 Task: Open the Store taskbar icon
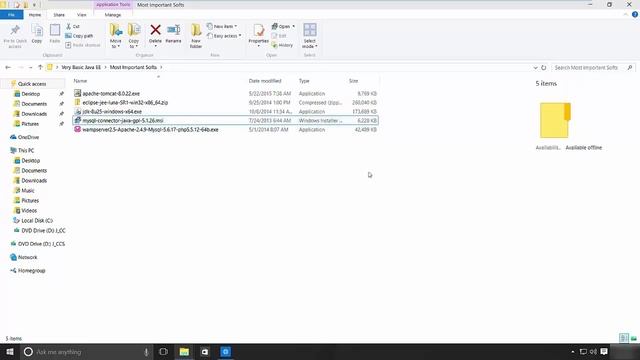click(204, 352)
